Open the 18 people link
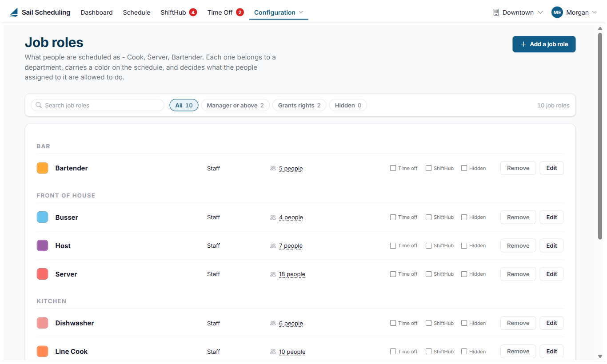This screenshot has width=607, height=364. pos(292,274)
